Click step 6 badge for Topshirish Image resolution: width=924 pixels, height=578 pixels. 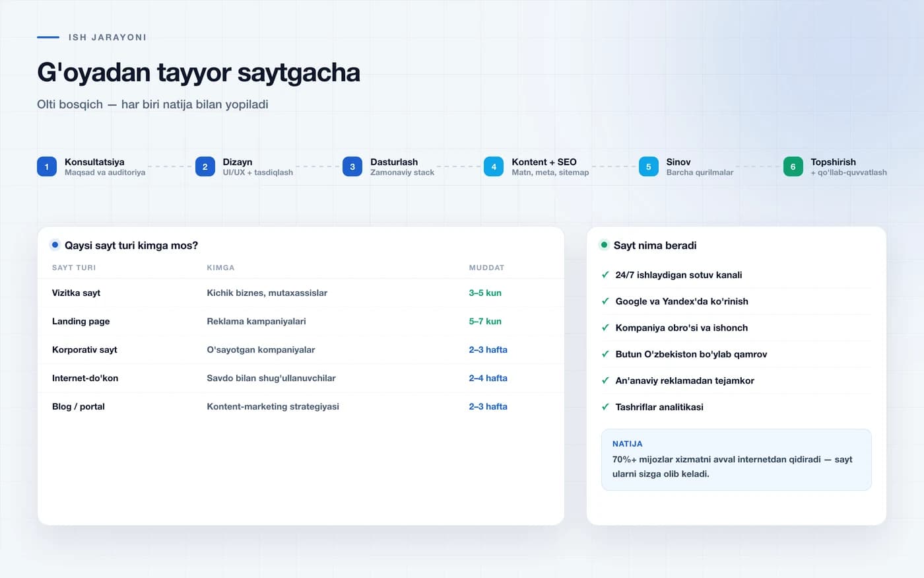click(x=793, y=166)
